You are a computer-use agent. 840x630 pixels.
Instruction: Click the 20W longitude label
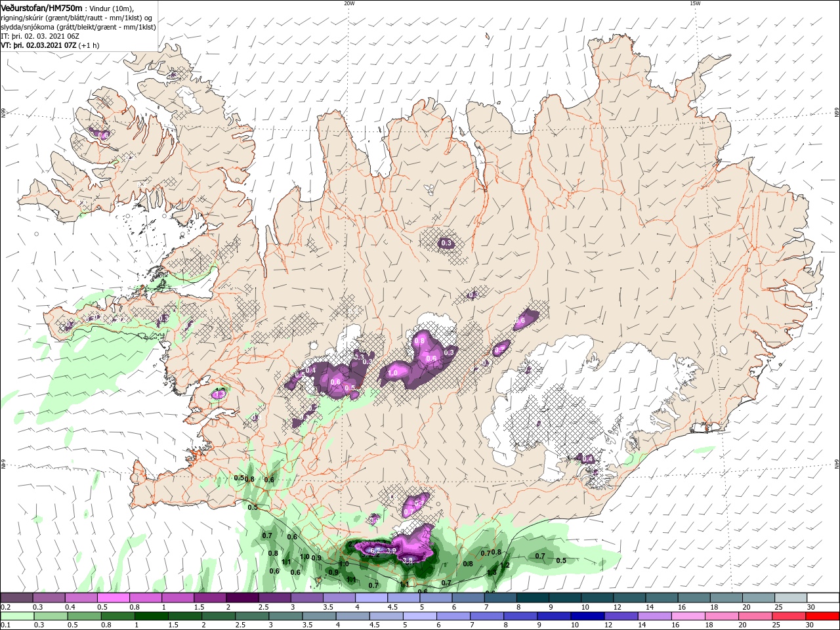349,3
